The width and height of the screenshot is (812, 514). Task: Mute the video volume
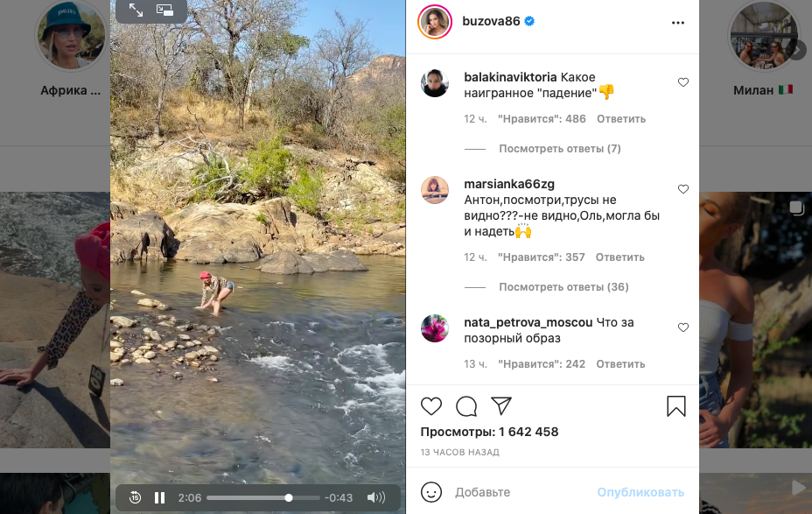coord(376,497)
